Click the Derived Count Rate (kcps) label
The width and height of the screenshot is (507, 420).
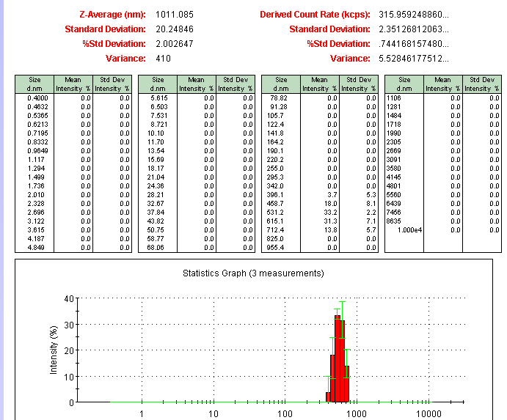[x=315, y=15]
